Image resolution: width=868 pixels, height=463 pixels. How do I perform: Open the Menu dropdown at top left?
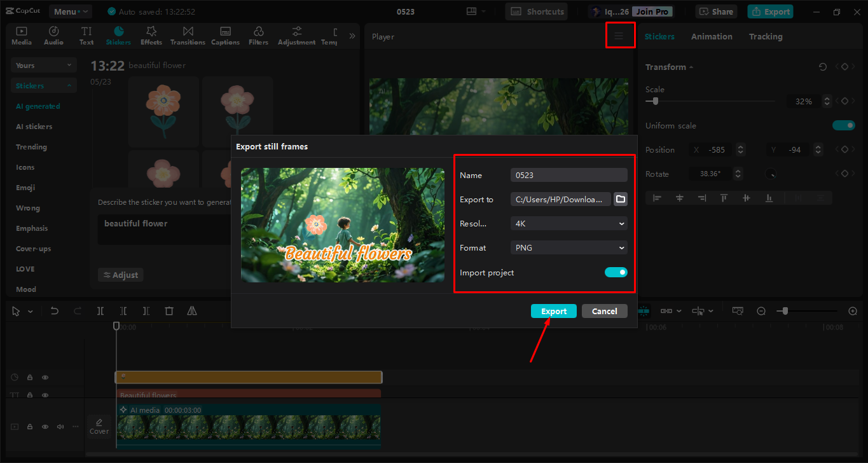click(70, 11)
